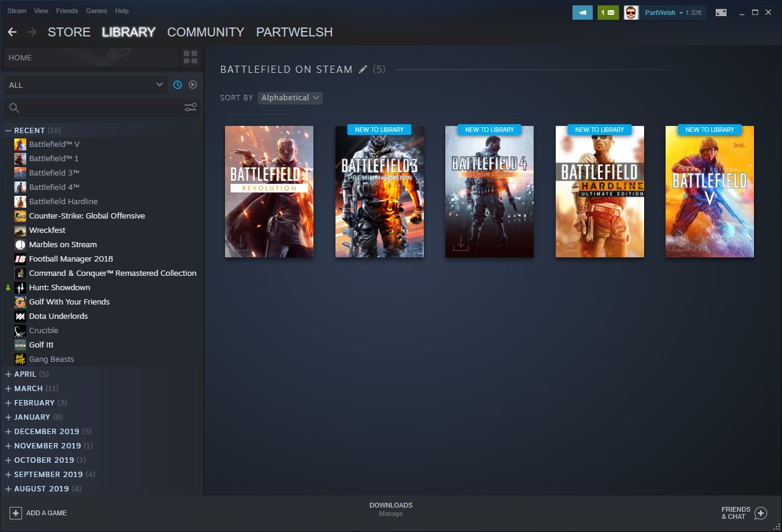Open the Help menu
Screen dimensions: 782x532
[122, 11]
